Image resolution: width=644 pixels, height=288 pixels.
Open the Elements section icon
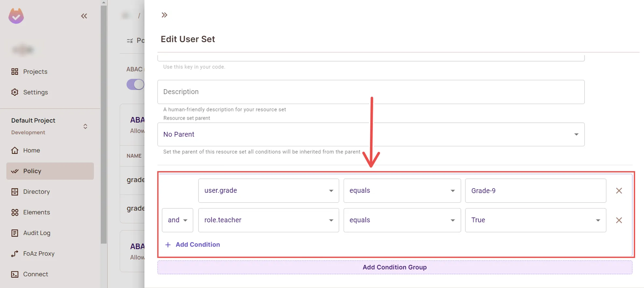(x=15, y=212)
